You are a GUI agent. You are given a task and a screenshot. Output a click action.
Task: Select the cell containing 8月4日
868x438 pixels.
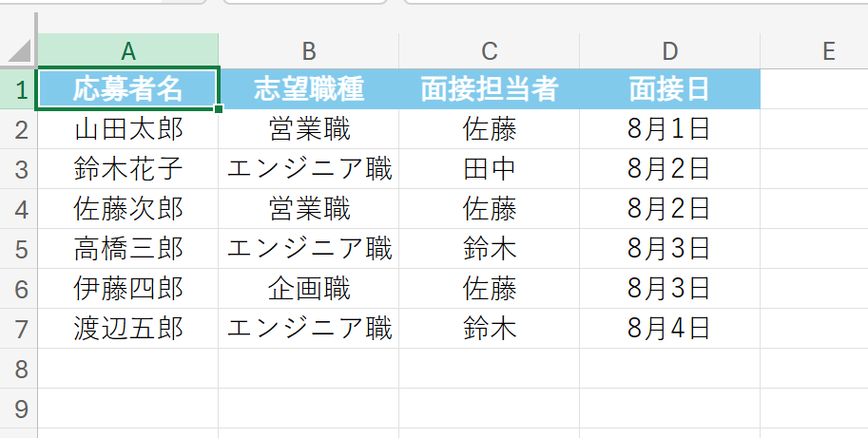[x=669, y=329]
